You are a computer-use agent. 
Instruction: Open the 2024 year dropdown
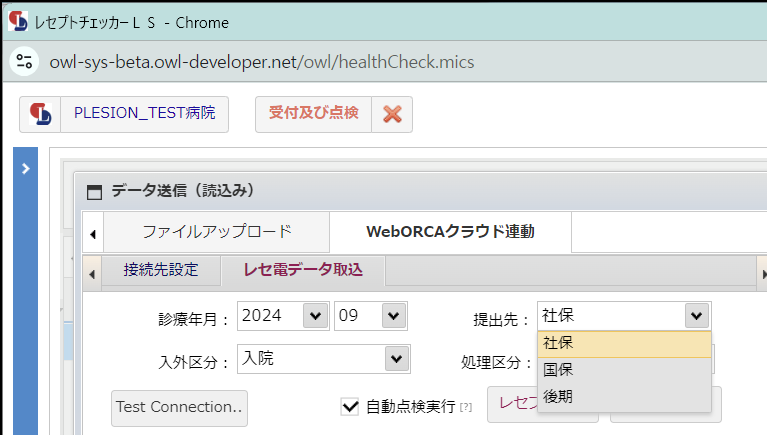coord(316,316)
